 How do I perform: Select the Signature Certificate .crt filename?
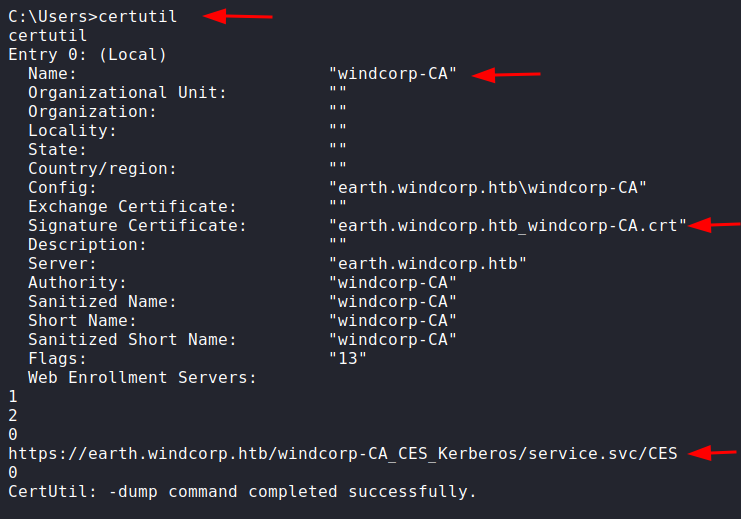(x=508, y=225)
